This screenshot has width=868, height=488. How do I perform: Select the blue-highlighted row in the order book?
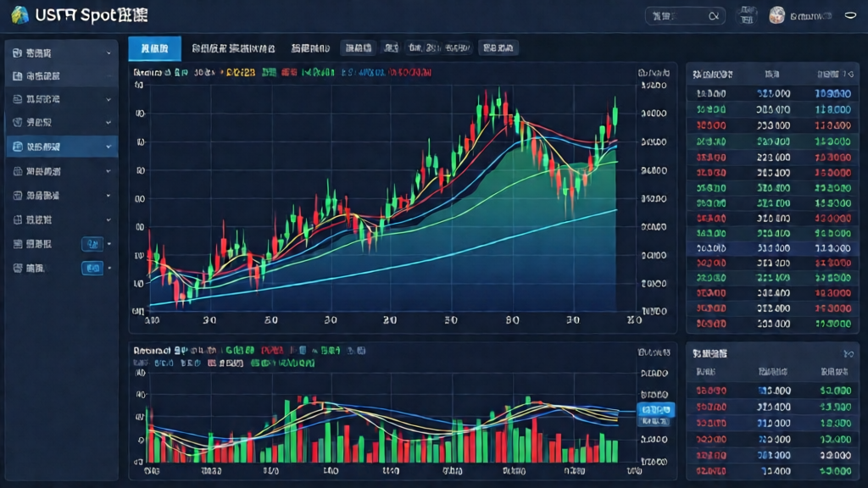[x=772, y=248]
